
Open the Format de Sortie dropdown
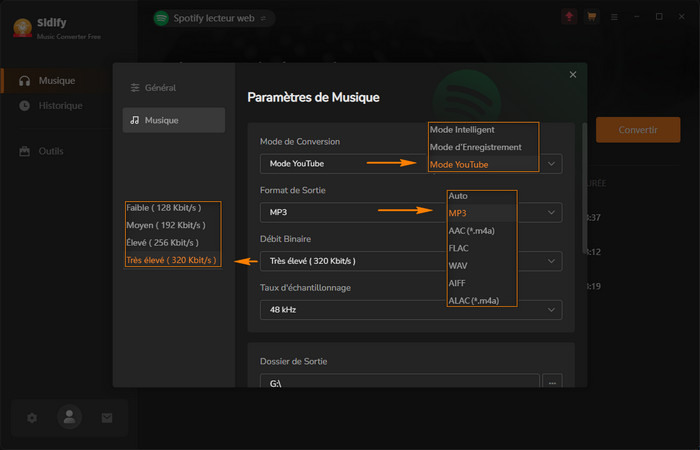click(x=410, y=212)
